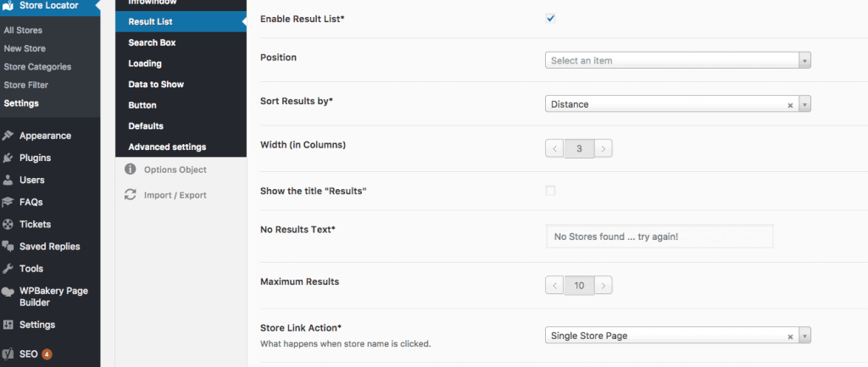Uncheck the Enable Result List checkbox
The height and width of the screenshot is (367, 868).
(x=550, y=19)
